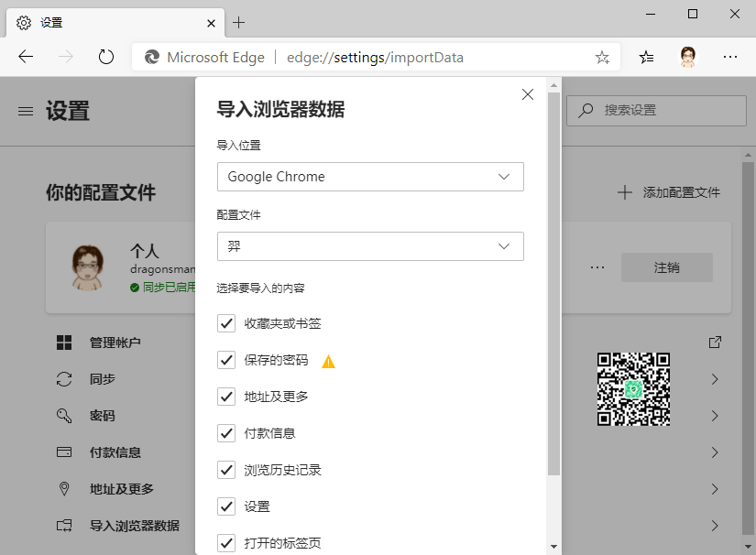This screenshot has height=555, width=756.
Task: Open the Edge settings and more menu
Action: 730,57
